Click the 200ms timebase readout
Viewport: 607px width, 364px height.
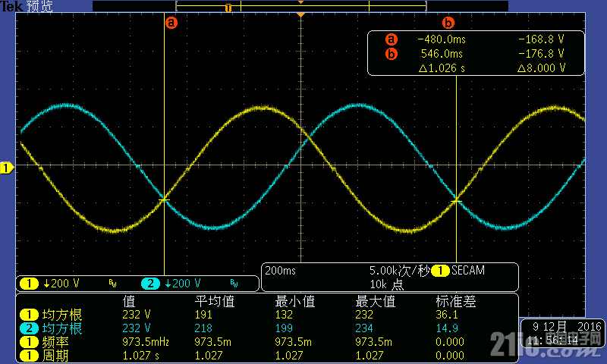(x=280, y=271)
